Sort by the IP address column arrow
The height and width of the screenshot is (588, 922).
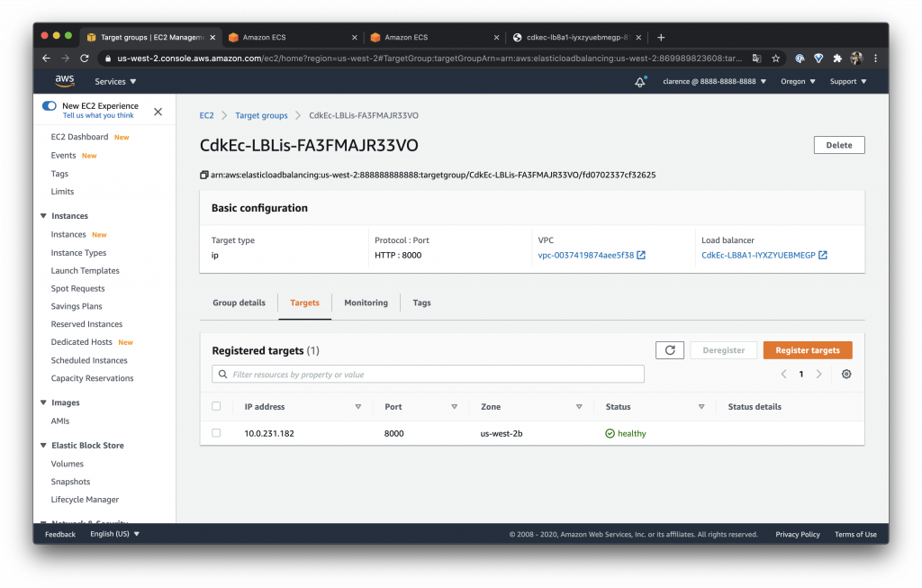(358, 407)
